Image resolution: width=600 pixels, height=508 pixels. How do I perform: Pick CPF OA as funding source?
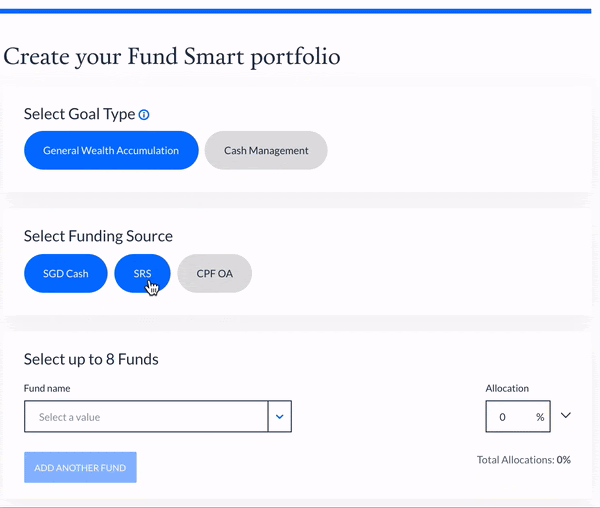click(x=214, y=273)
